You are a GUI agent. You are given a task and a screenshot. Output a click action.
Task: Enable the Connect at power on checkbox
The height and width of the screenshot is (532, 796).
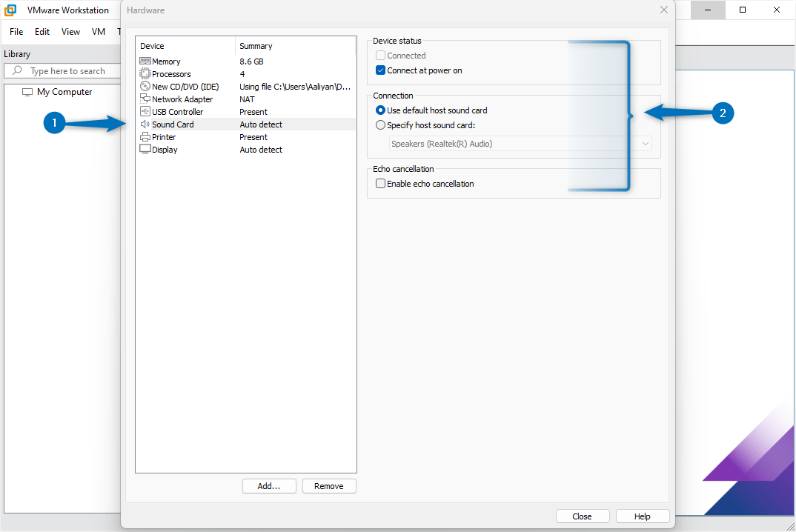tap(380, 70)
